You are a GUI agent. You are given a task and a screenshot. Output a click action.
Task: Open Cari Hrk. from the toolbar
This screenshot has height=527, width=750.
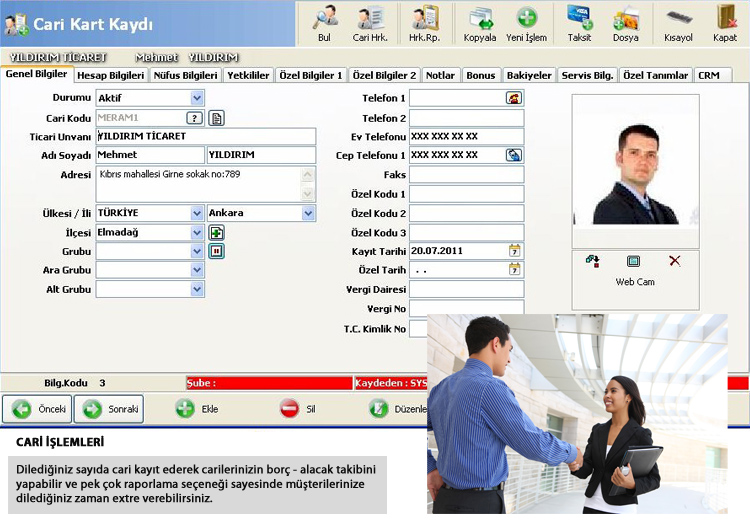point(371,22)
